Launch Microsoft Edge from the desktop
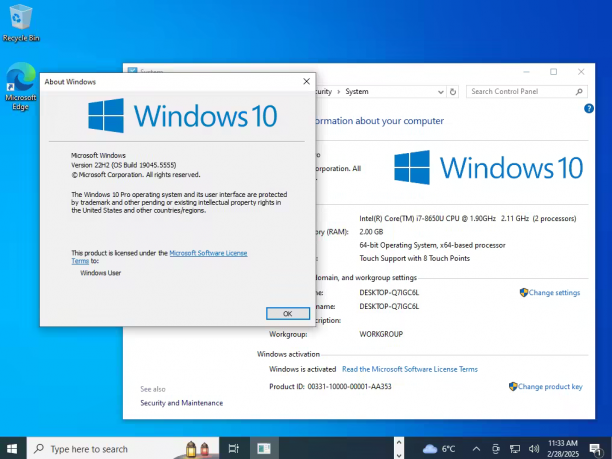 tap(21, 87)
